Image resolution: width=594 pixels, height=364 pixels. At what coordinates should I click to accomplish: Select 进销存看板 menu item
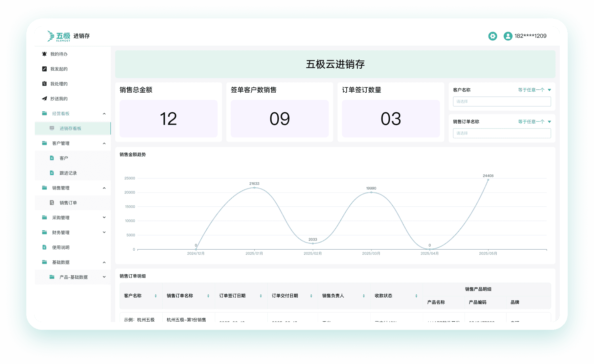pos(73,128)
